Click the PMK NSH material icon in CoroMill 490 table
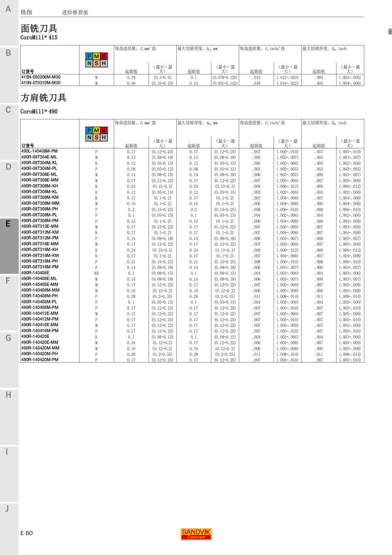This screenshot has height=555, width=392. coord(96,134)
